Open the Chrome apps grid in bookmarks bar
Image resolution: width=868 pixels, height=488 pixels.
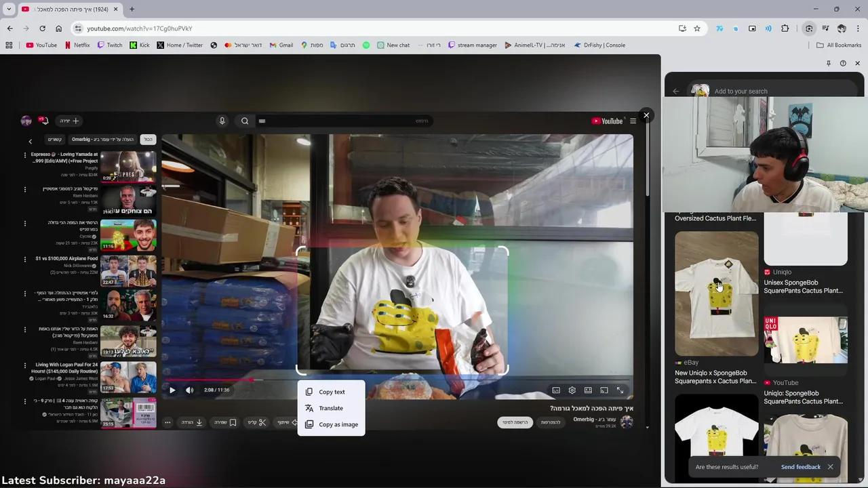click(9, 45)
